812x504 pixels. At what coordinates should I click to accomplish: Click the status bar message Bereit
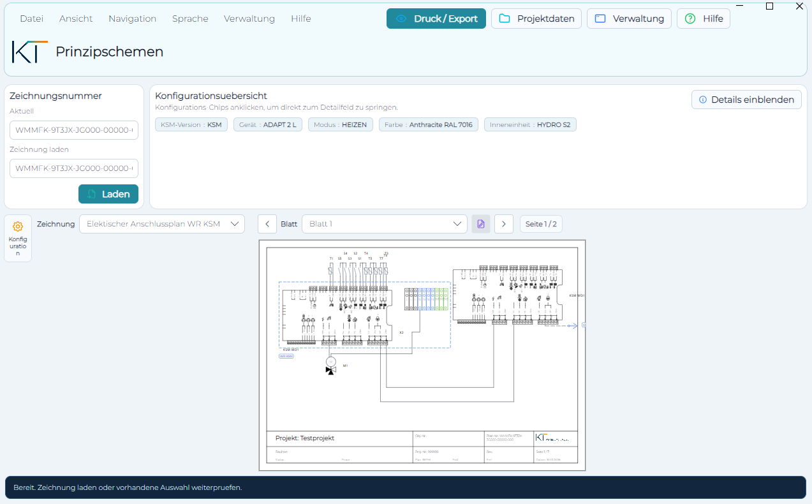pyautogui.click(x=128, y=487)
